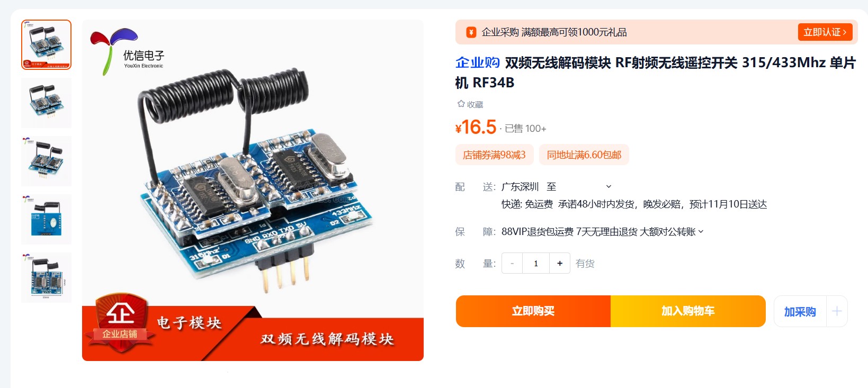The image size is (868, 388).
Task: Click the red 企业店铺 badge
Action: [120, 323]
